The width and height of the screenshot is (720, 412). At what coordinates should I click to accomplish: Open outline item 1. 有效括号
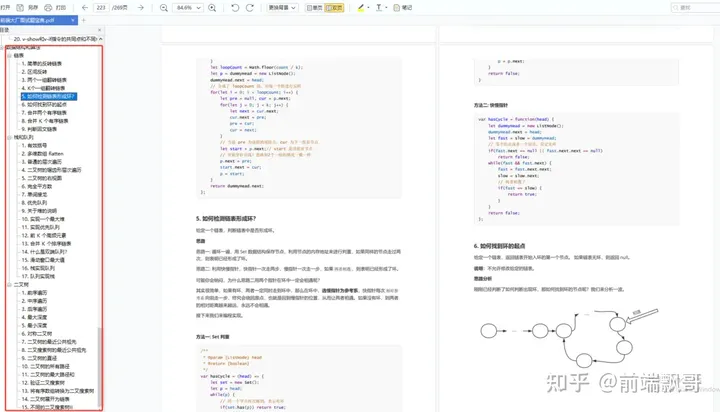click(x=34, y=146)
